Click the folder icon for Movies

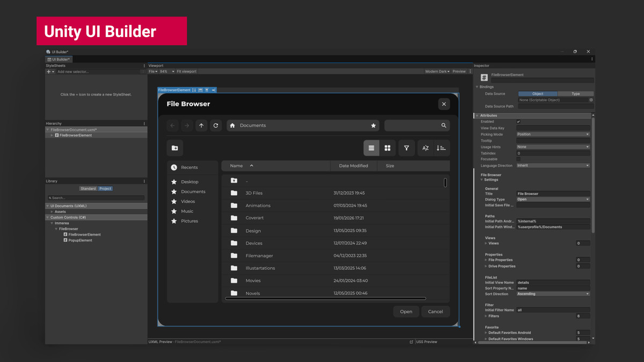pyautogui.click(x=234, y=280)
